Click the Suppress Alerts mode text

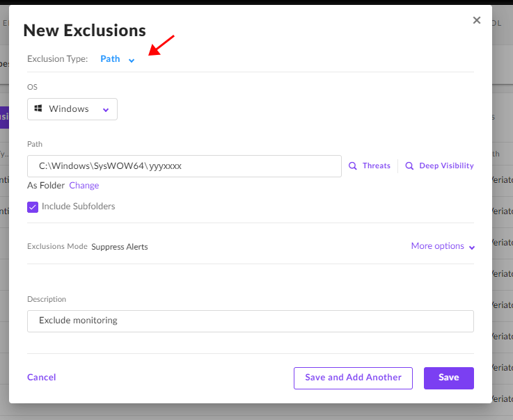[x=120, y=247]
